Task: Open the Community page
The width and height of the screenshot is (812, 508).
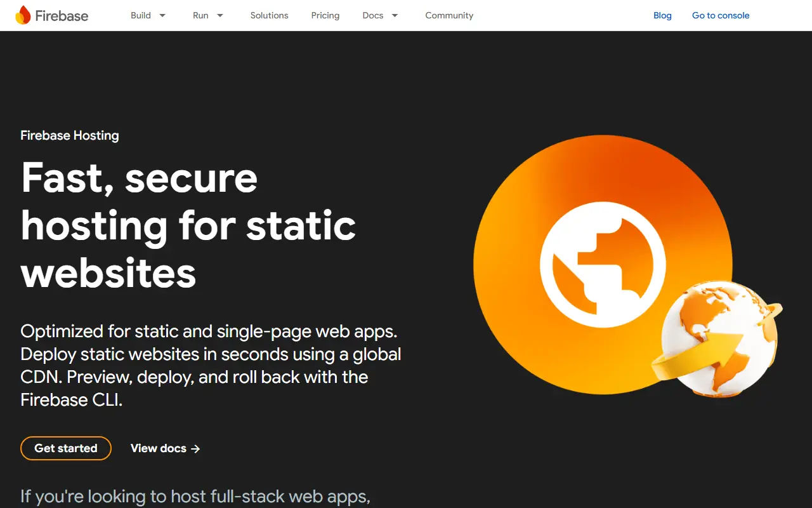Action: (x=449, y=15)
